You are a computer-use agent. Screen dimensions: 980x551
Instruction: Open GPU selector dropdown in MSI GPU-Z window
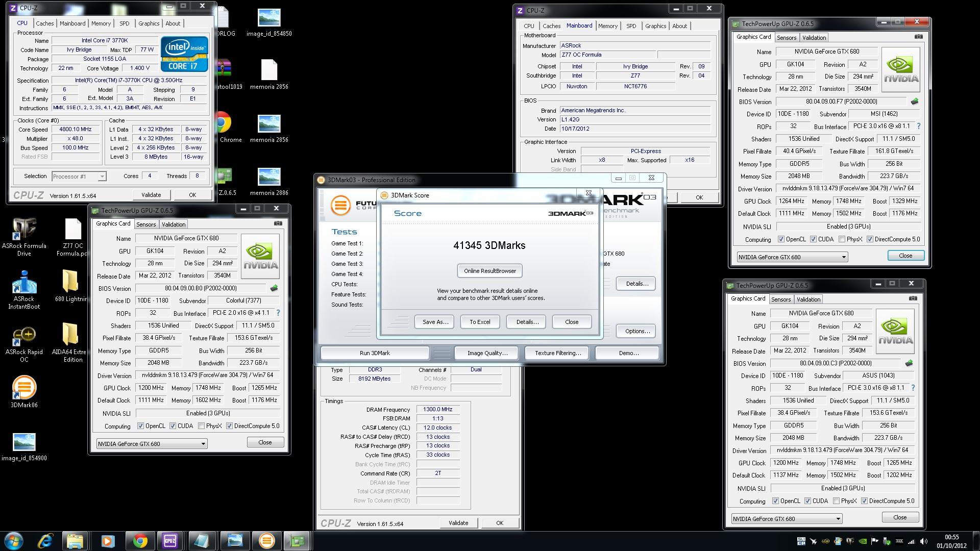point(792,257)
